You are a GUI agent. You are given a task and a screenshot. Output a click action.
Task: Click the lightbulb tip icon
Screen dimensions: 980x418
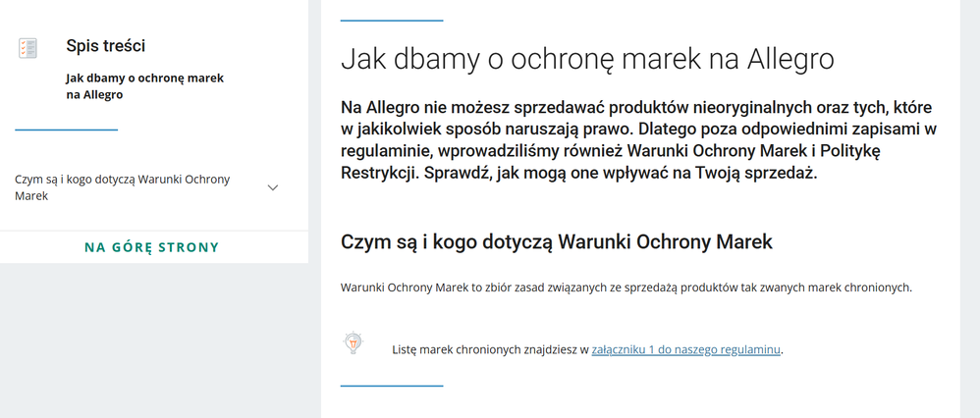point(353,342)
